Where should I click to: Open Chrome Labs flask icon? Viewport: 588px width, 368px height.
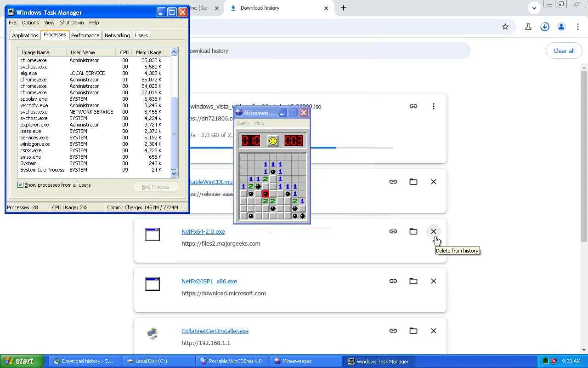528,27
